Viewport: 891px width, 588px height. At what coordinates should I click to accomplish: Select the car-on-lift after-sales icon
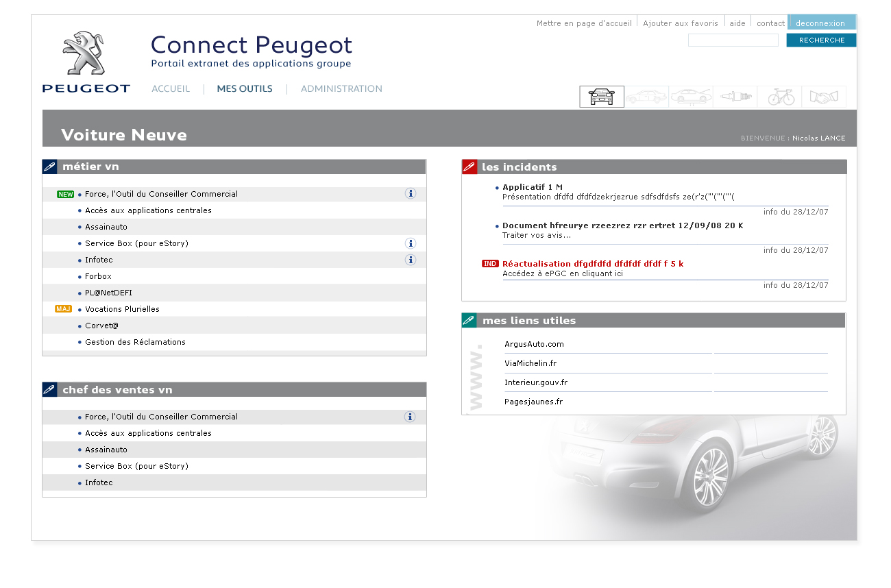click(691, 97)
